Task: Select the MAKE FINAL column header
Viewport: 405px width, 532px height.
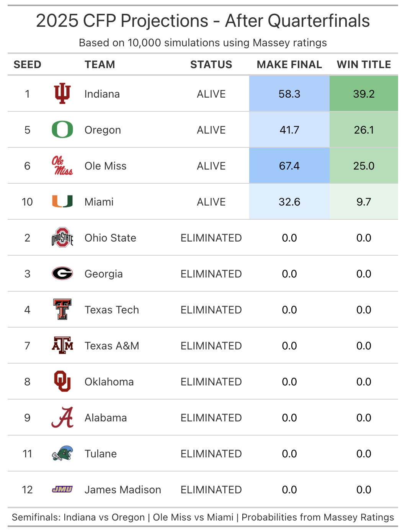Action: coord(289,65)
